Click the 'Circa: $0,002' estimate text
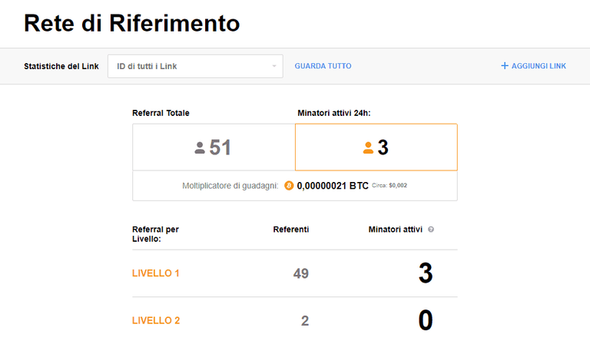Image resolution: width=590 pixels, height=364 pixels. [389, 185]
